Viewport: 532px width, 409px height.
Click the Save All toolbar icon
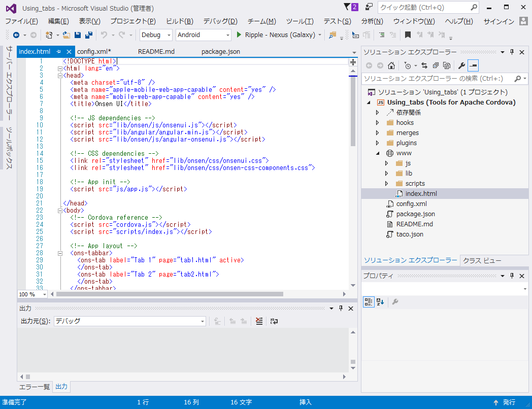(x=89, y=35)
